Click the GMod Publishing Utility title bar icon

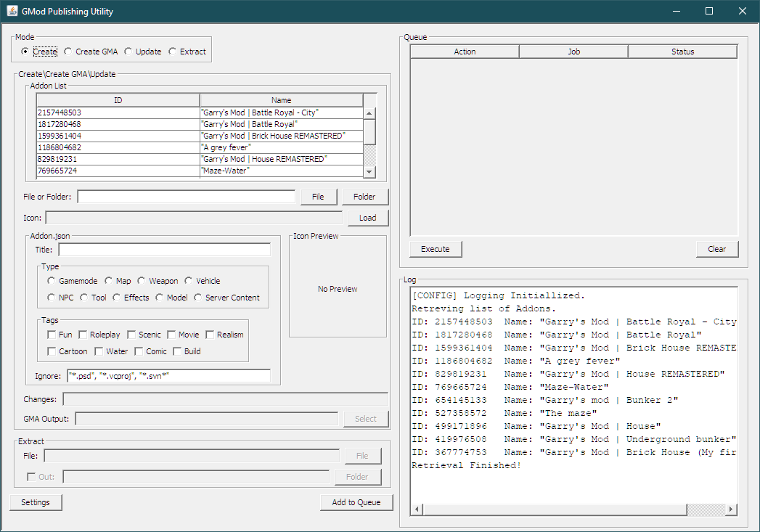[x=12, y=11]
